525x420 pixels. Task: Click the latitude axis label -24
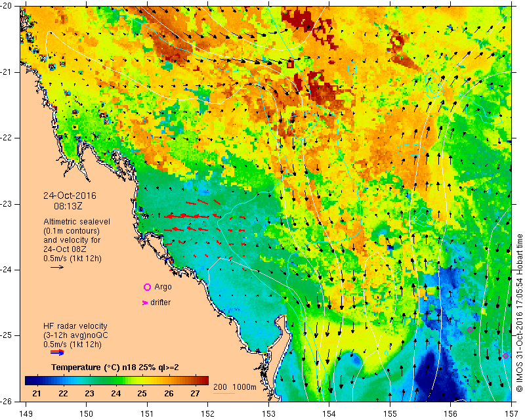[7, 270]
